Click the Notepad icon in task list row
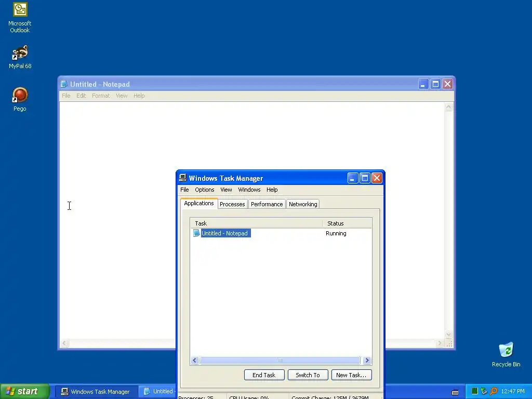The height and width of the screenshot is (399, 532). point(196,233)
